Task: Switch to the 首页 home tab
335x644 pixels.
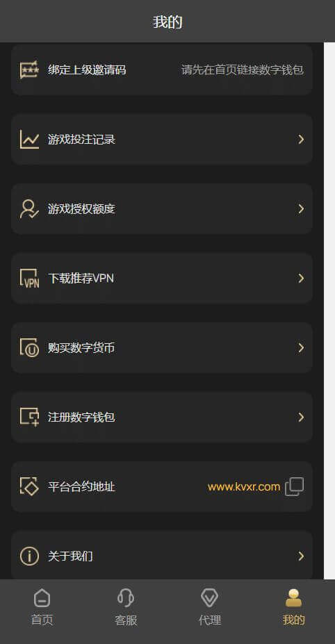Action: click(x=42, y=607)
